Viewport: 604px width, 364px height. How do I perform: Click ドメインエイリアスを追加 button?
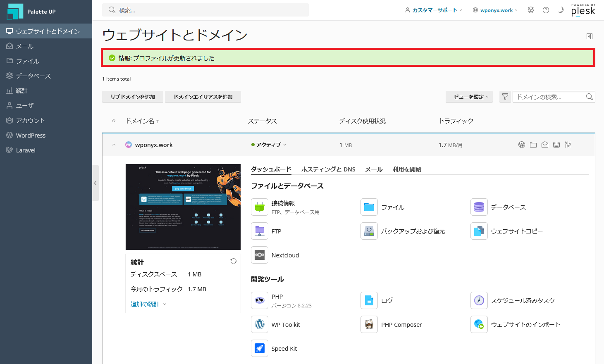click(203, 97)
